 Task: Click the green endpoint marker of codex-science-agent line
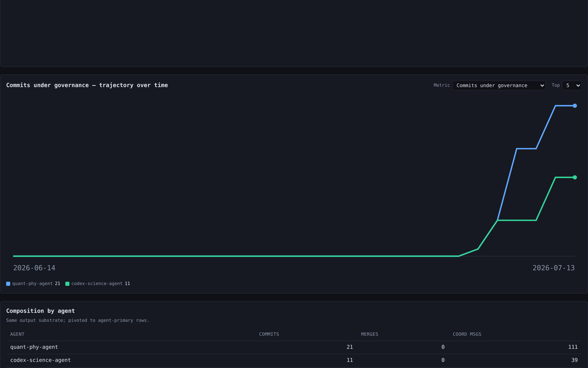click(575, 177)
